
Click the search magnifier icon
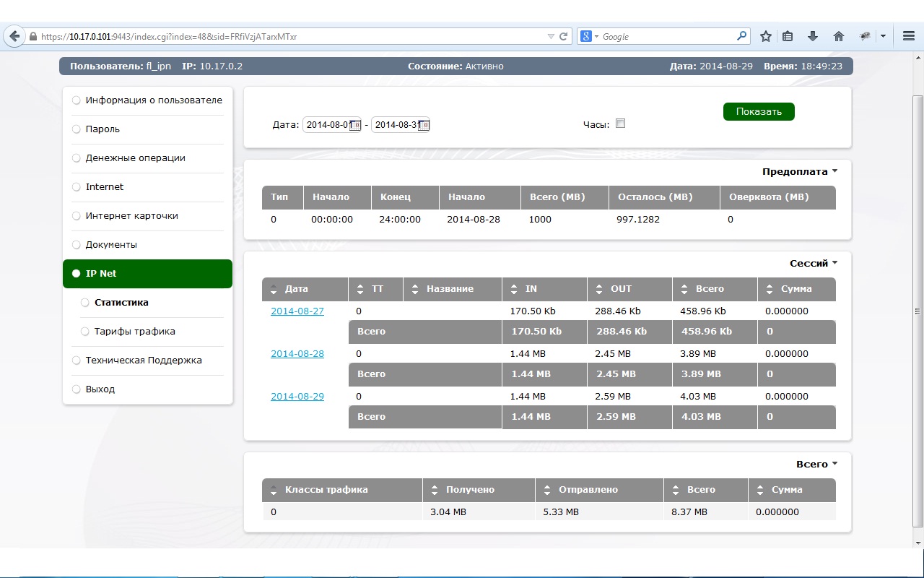742,36
